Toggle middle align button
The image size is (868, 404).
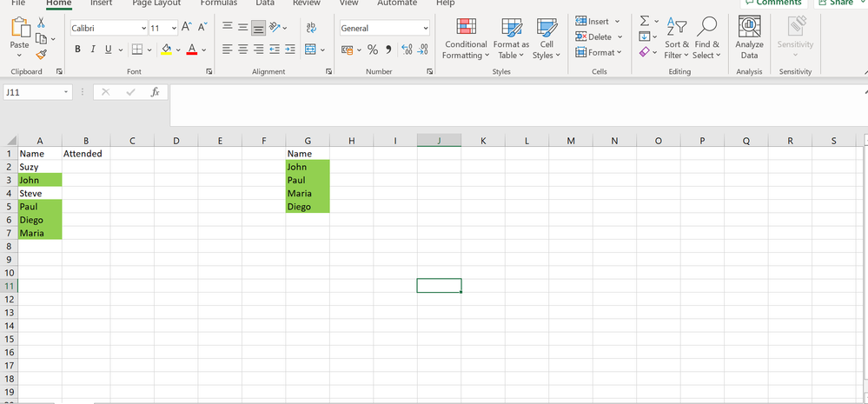click(x=243, y=27)
